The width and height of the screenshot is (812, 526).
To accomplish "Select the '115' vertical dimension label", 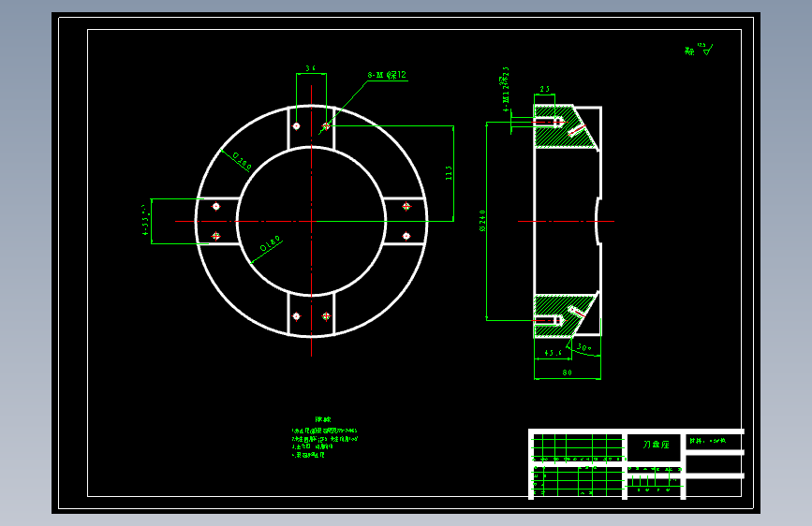I will pos(449,173).
